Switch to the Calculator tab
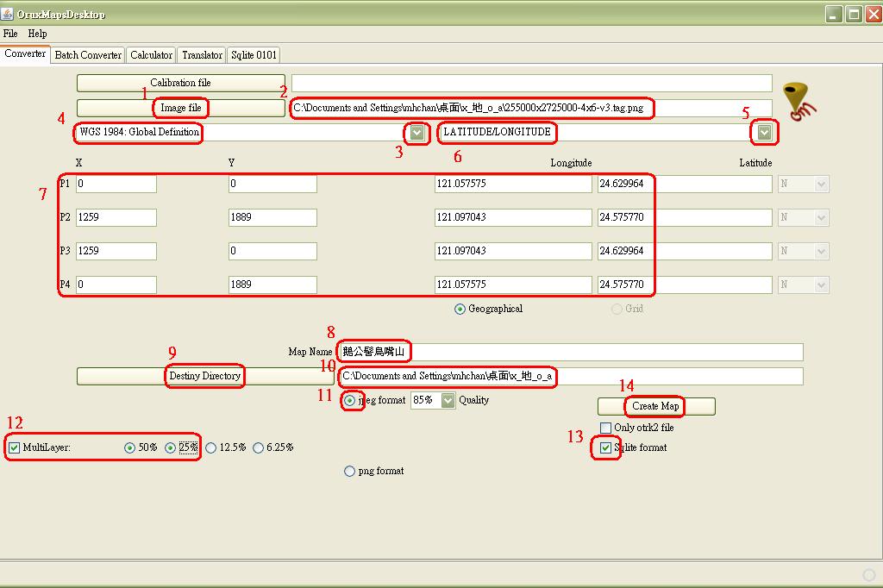The width and height of the screenshot is (883, 588). click(151, 54)
